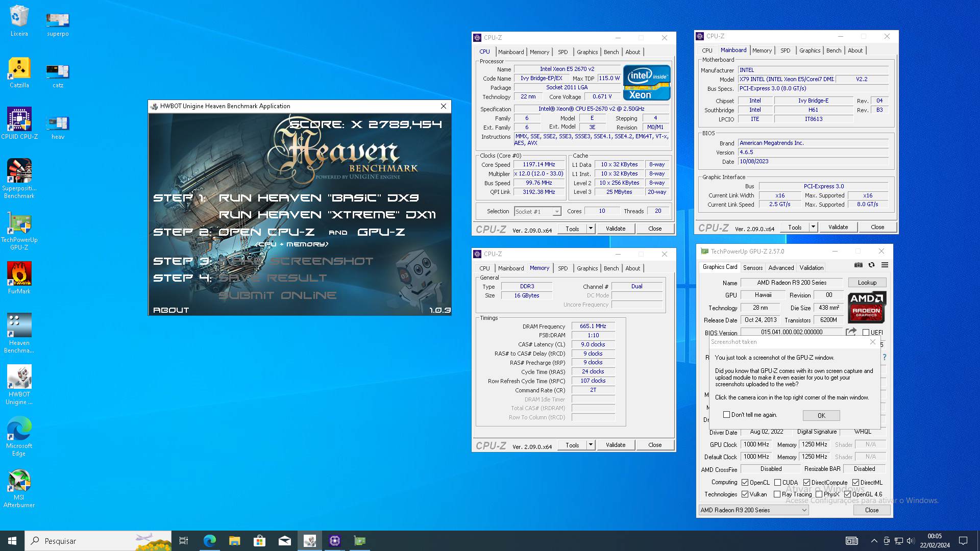Click SUBMIT ONLINE in HWBOT Heaven

point(278,295)
